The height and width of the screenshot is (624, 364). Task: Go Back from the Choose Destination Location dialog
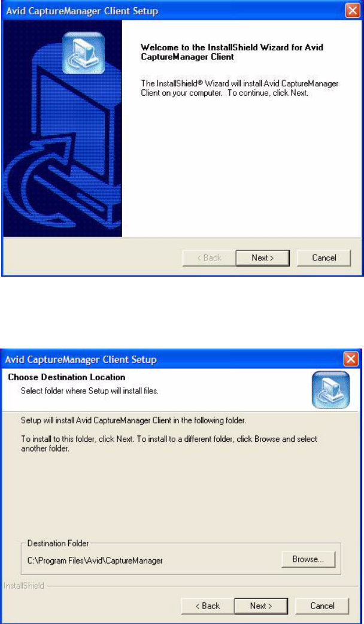tap(207, 606)
